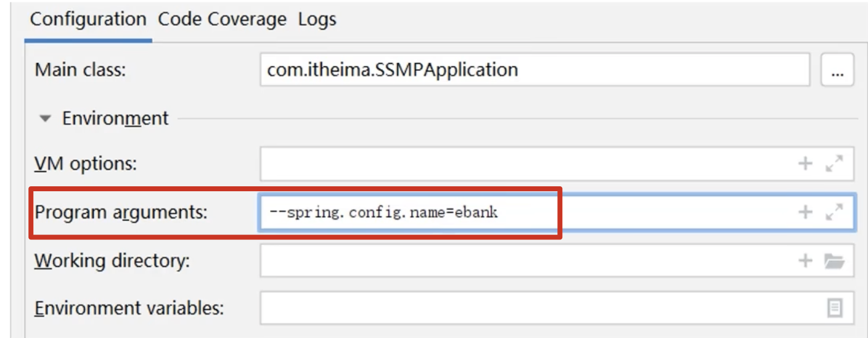Click the Main class input field
The width and height of the screenshot is (868, 338).
pyautogui.click(x=534, y=70)
